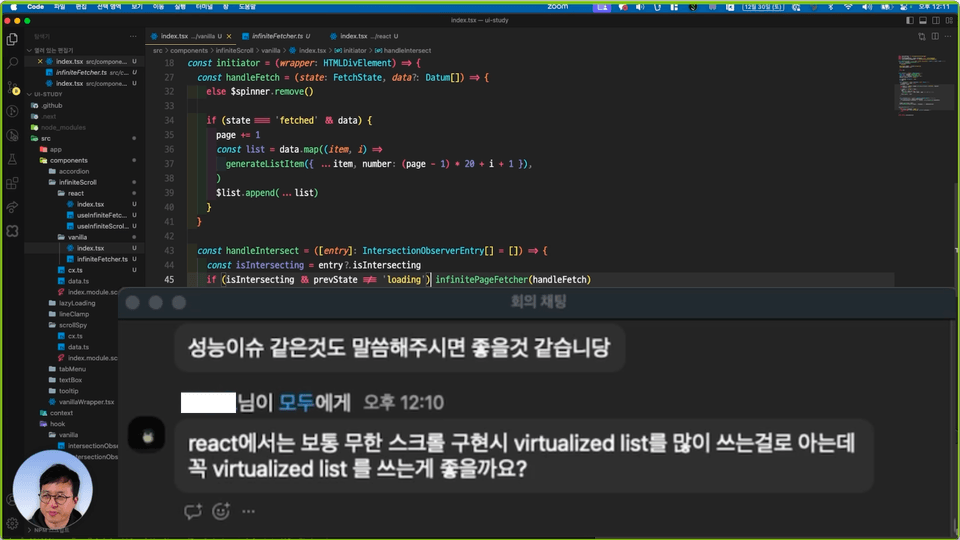The height and width of the screenshot is (540, 960).
Task: Click 'infiniteScroll' in the breadcrumb path
Action: pos(234,51)
